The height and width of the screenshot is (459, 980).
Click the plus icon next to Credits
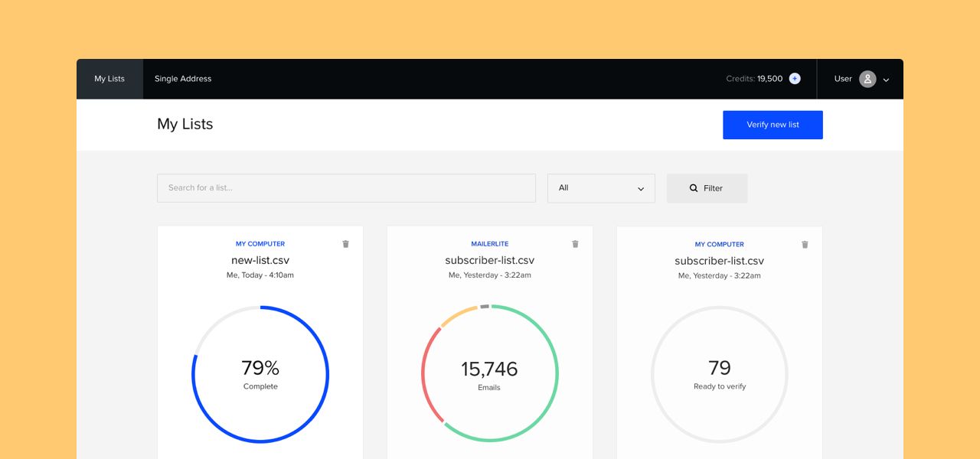795,79
